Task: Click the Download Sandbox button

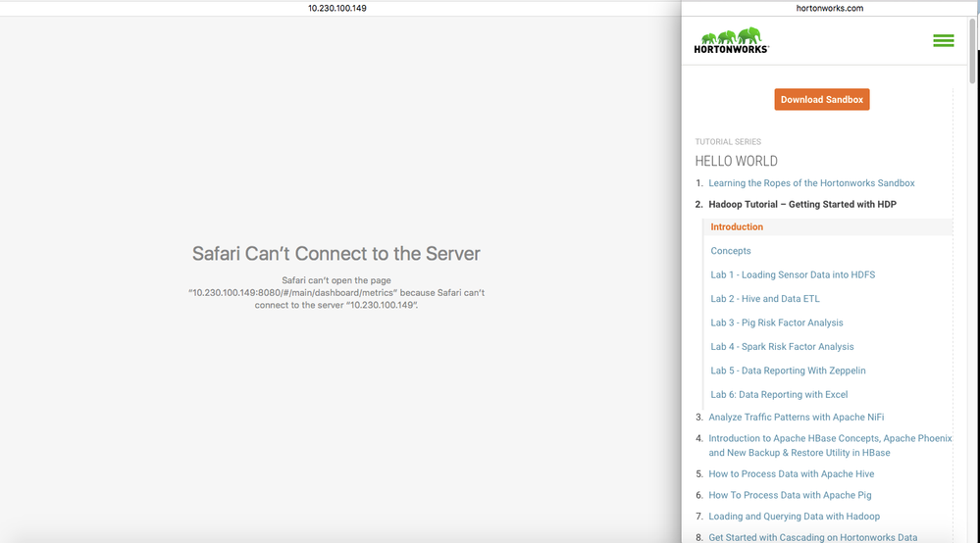Action: (x=821, y=99)
